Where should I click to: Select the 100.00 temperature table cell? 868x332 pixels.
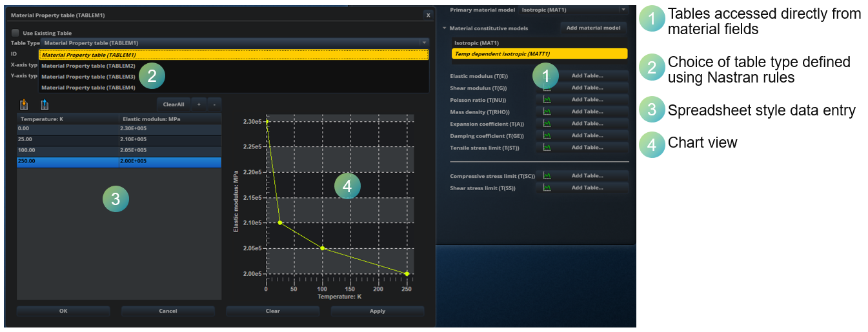click(68, 151)
